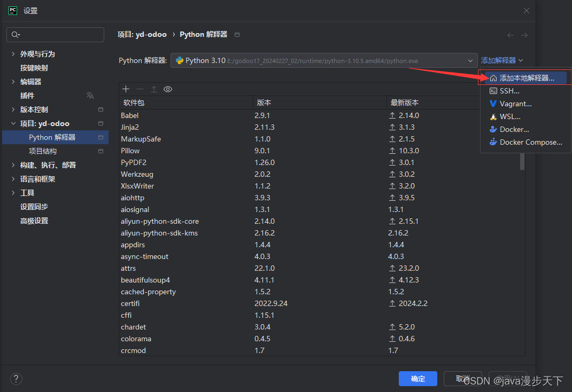572x392 pixels.
Task: Sort by 软件包 column header
Action: [x=186, y=103]
